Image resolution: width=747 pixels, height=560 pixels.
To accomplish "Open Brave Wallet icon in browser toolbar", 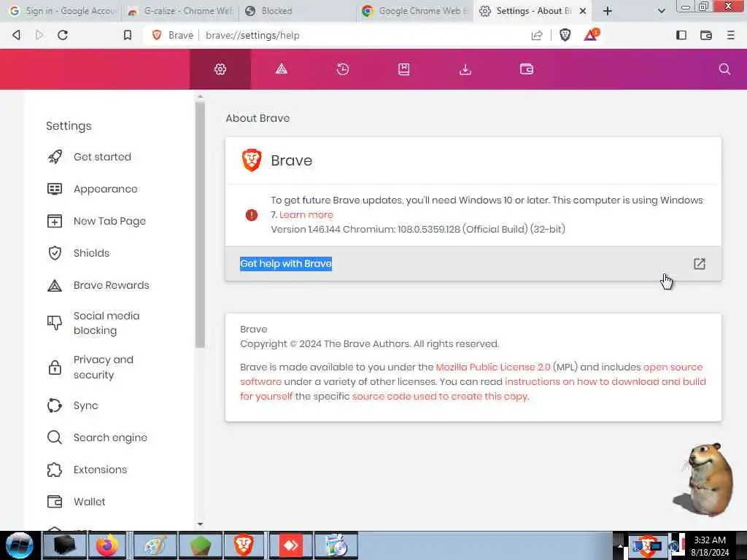I will click(x=705, y=35).
